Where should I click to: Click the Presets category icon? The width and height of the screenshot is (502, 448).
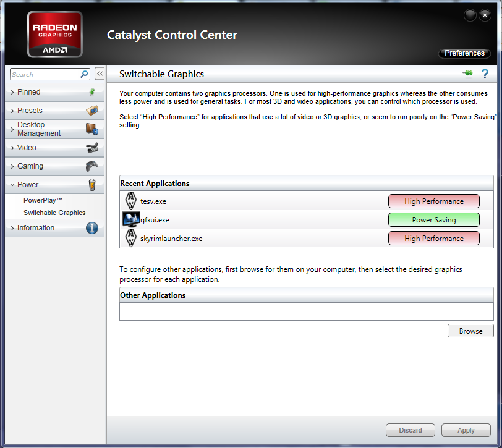92,111
